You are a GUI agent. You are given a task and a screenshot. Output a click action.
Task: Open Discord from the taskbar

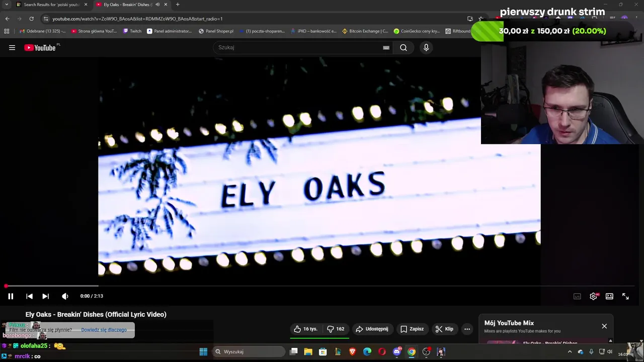click(x=397, y=352)
